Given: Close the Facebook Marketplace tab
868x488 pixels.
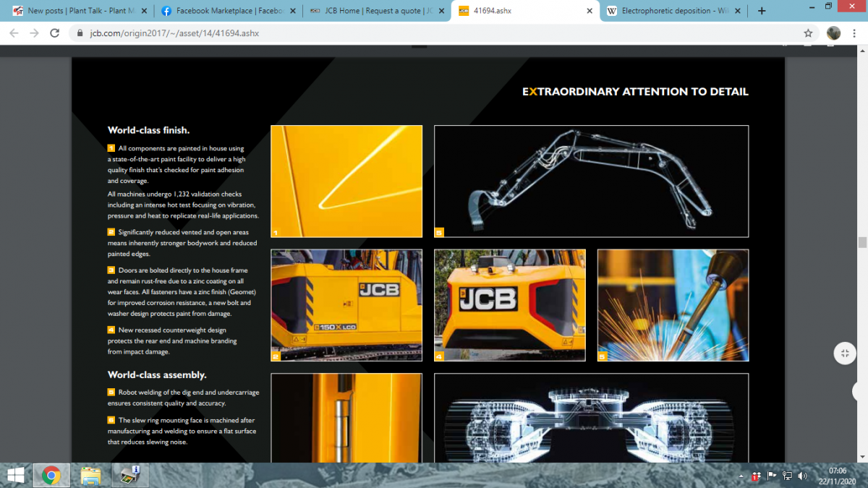Looking at the screenshot, I should point(292,12).
